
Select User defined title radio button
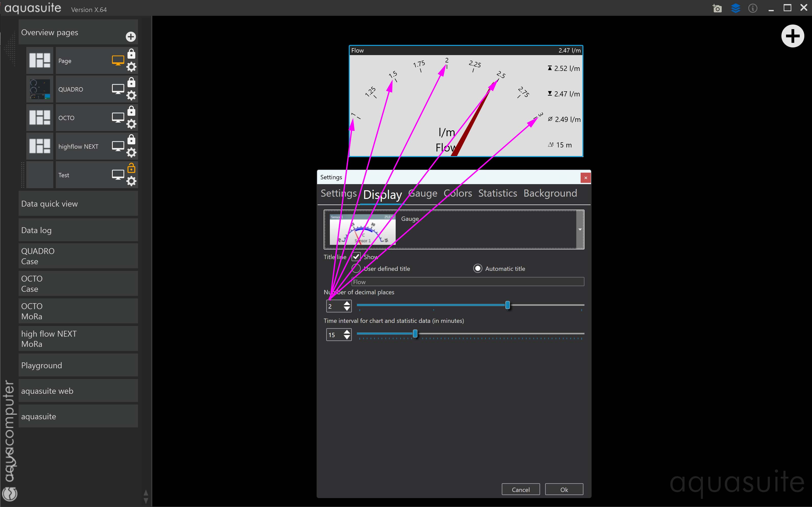[356, 268]
